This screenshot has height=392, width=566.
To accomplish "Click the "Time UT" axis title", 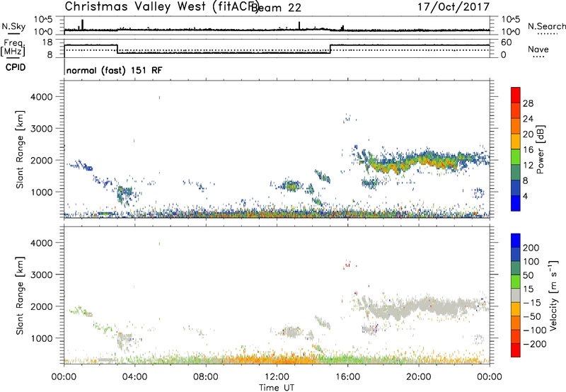I will [277, 388].
